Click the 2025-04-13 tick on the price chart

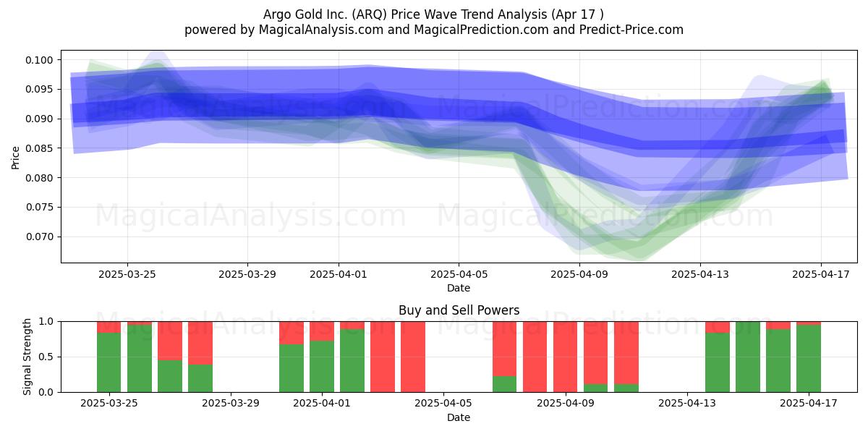click(699, 274)
